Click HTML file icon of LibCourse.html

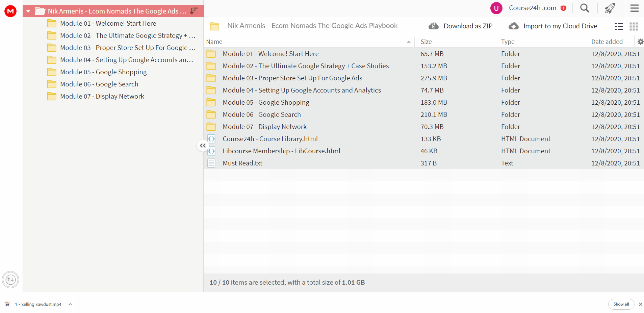click(x=211, y=151)
